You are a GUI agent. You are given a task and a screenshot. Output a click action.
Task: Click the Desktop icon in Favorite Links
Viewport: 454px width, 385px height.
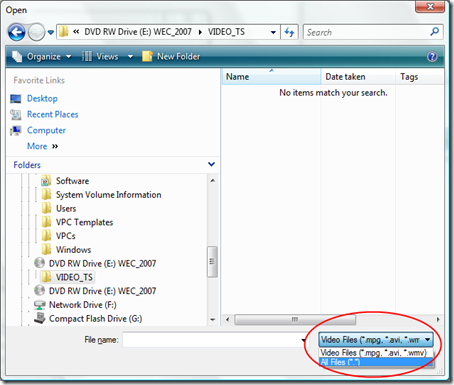click(x=16, y=99)
